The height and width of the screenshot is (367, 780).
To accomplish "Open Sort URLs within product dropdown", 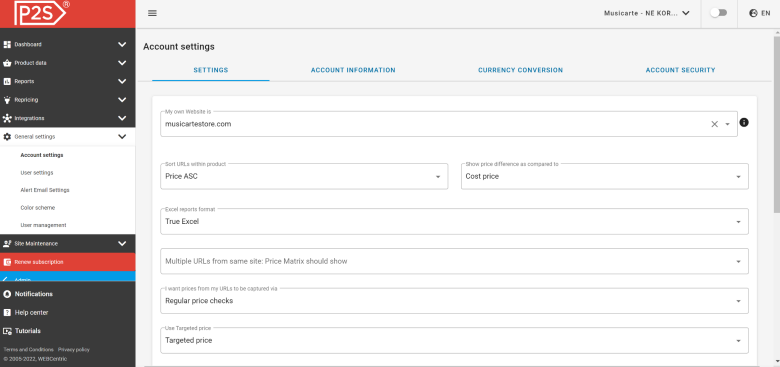I will pyautogui.click(x=304, y=176).
